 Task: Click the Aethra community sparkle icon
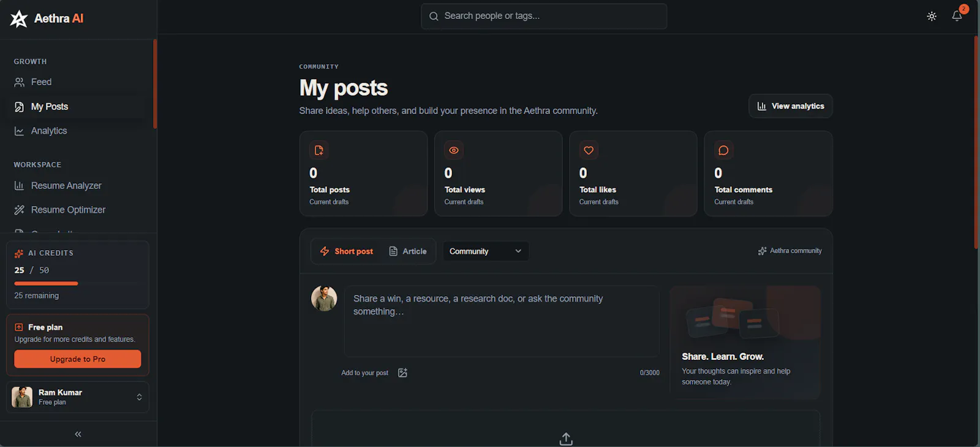coord(762,251)
